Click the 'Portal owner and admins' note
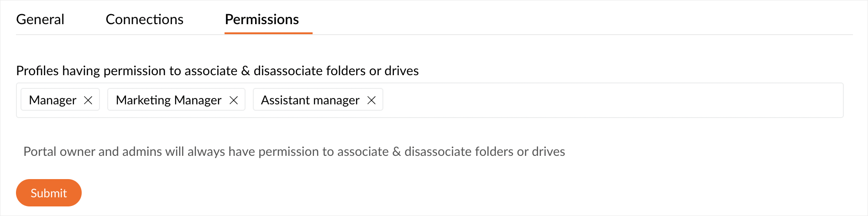868x216 pixels. pos(294,151)
